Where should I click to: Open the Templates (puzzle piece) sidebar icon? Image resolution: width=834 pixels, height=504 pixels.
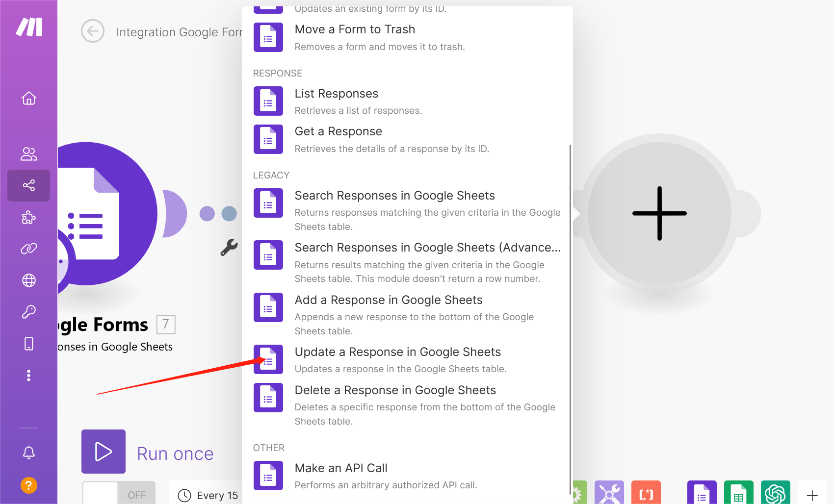pos(29,217)
